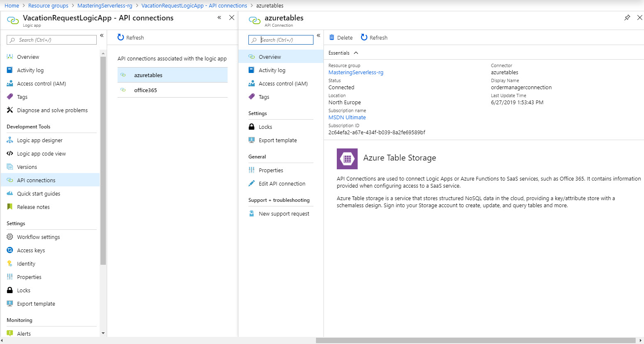
Task: Collapse the azuretables blade menu
Action: [318, 35]
